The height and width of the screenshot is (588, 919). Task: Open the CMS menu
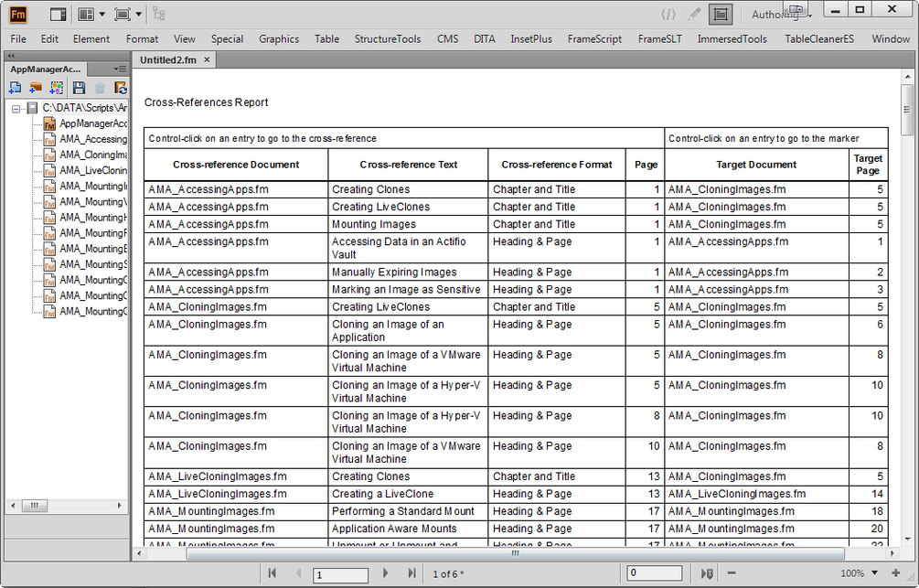(x=448, y=39)
